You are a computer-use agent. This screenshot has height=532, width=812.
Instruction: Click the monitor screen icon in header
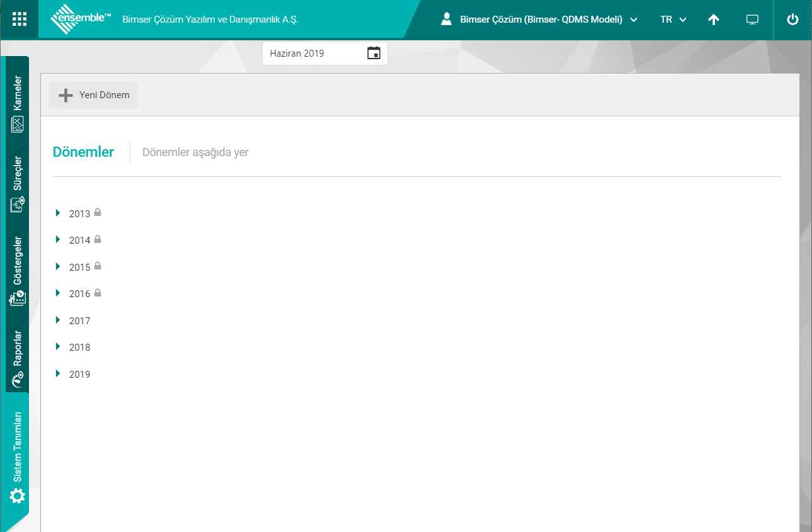(x=752, y=20)
